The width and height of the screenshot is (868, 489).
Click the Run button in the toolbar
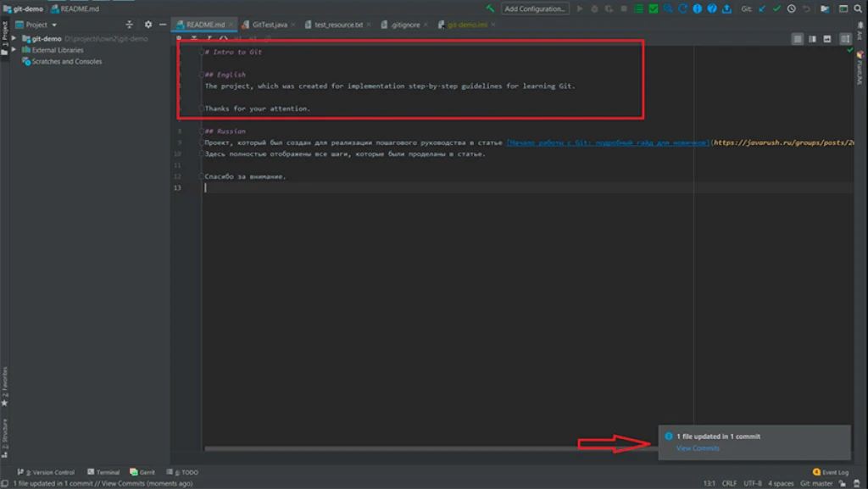pyautogui.click(x=580, y=8)
